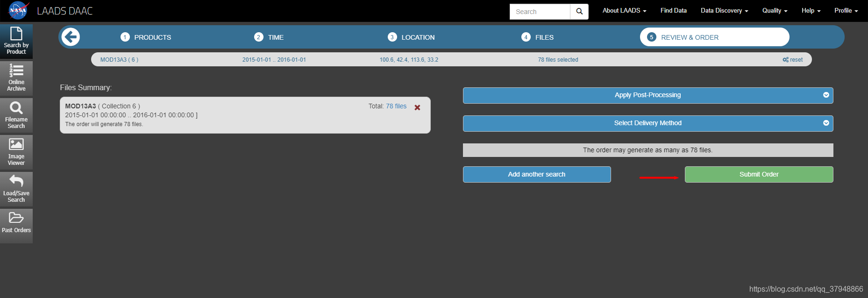Open Online Archive sidebar icon
Viewport: 868px width, 298px height.
click(16, 78)
